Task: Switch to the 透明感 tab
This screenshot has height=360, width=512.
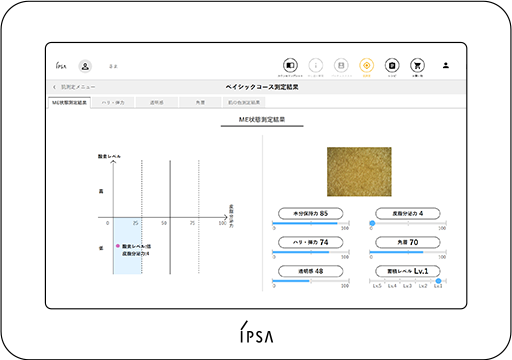Action: (157, 102)
